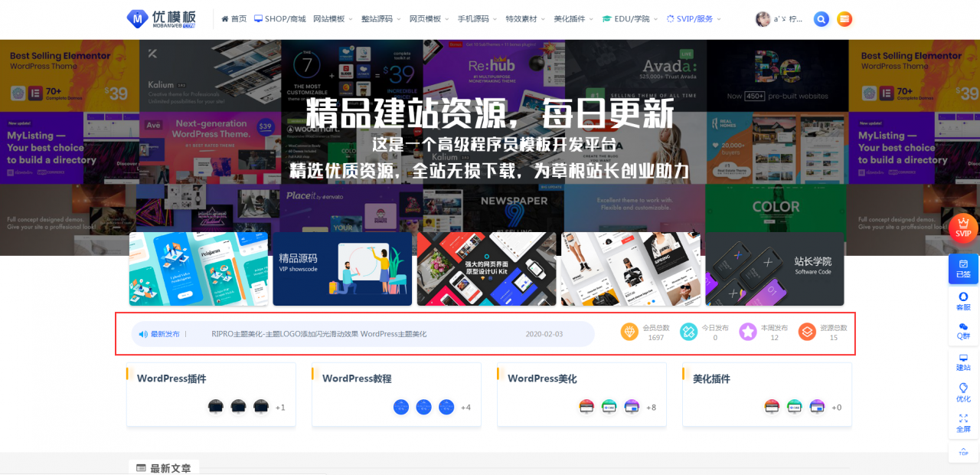Screen dimensions: 980x475
Task: Click the +4 count in WordPress教程
Action: tap(465, 408)
